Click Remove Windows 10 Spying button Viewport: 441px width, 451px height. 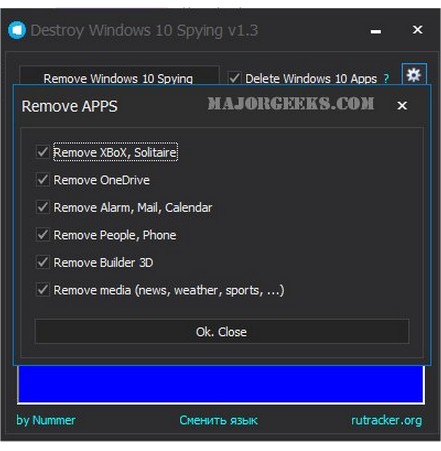[118, 77]
